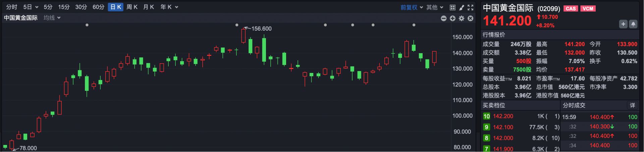Remove indicator with the X icon

471,18
